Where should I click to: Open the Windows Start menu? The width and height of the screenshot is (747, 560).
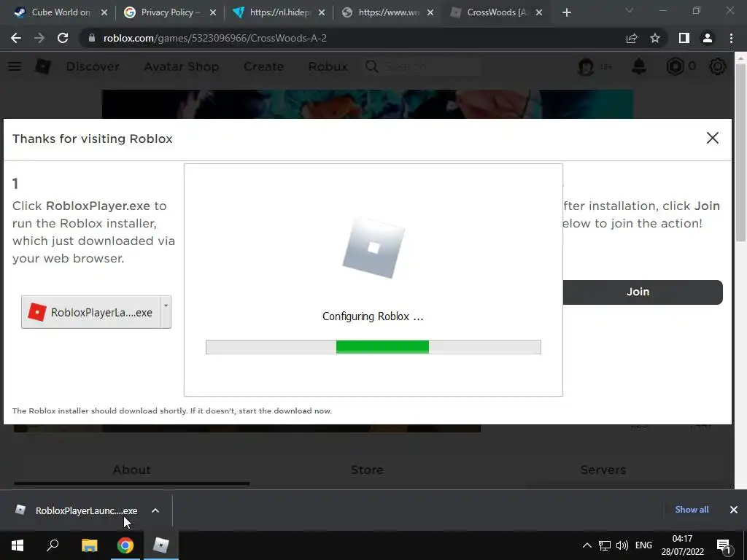coord(18,545)
